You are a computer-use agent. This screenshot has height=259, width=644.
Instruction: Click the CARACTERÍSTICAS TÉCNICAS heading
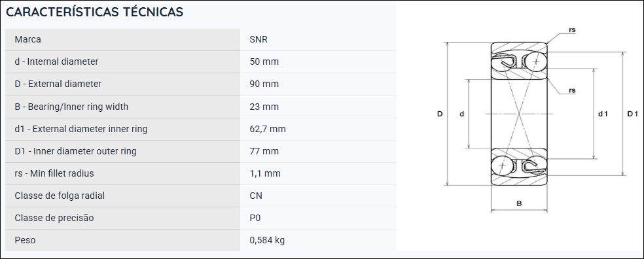tap(94, 12)
